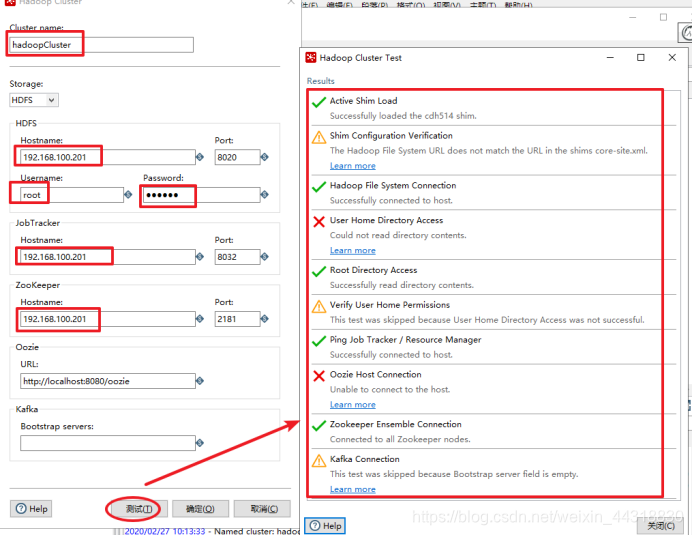Click variable icon beside HDFS Port field
Image resolution: width=693 pixels, height=535 pixels.
pyautogui.click(x=264, y=157)
